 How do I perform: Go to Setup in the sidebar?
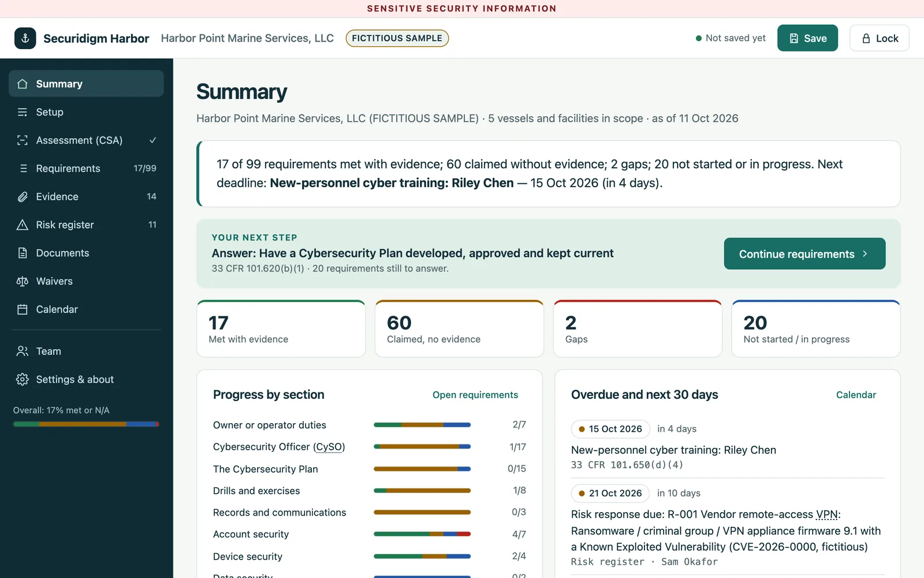(86, 112)
